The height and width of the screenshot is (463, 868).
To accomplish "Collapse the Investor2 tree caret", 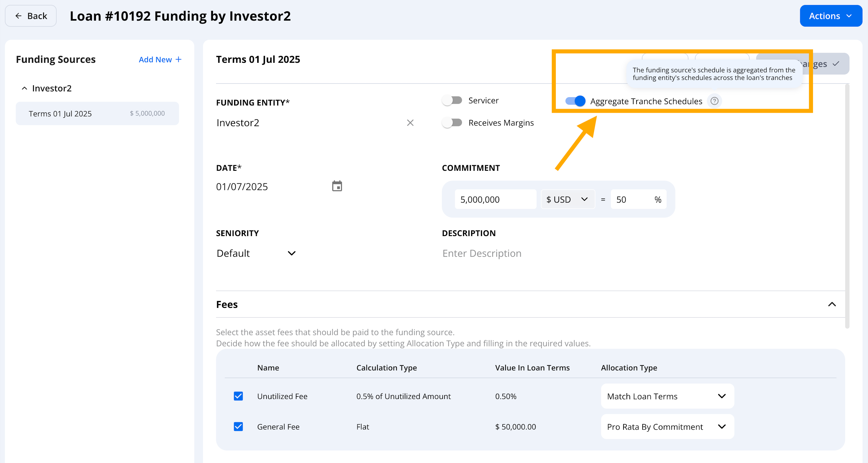I will tap(24, 88).
